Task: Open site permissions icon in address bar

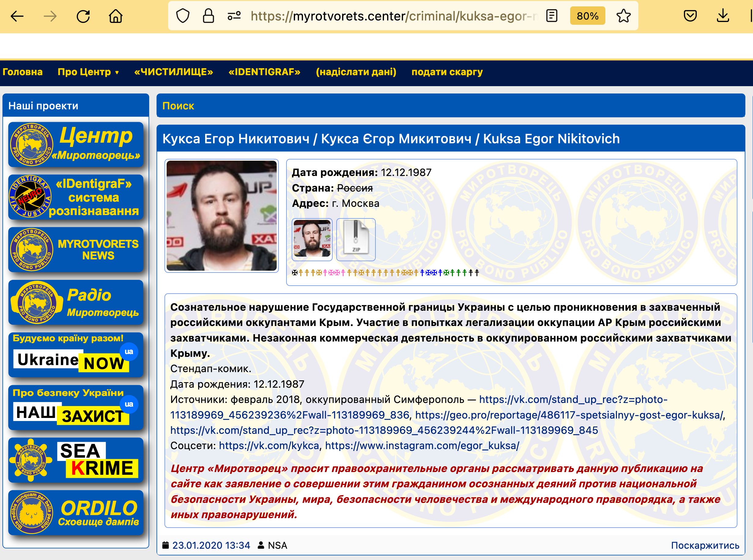Action: coord(234,16)
